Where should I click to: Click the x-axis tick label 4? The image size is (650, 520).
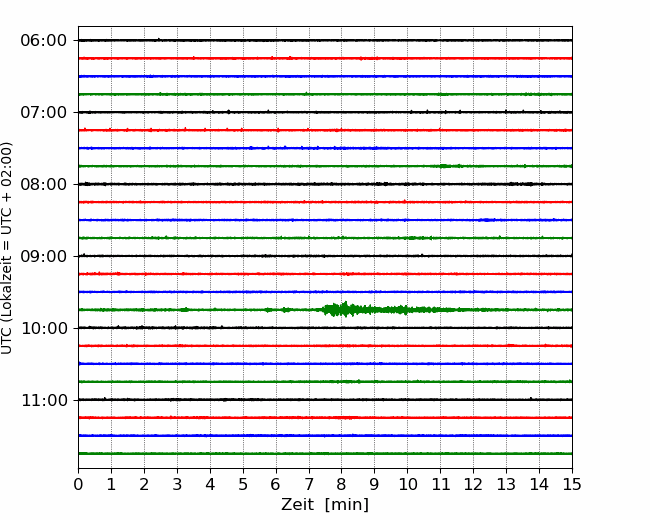(x=210, y=484)
